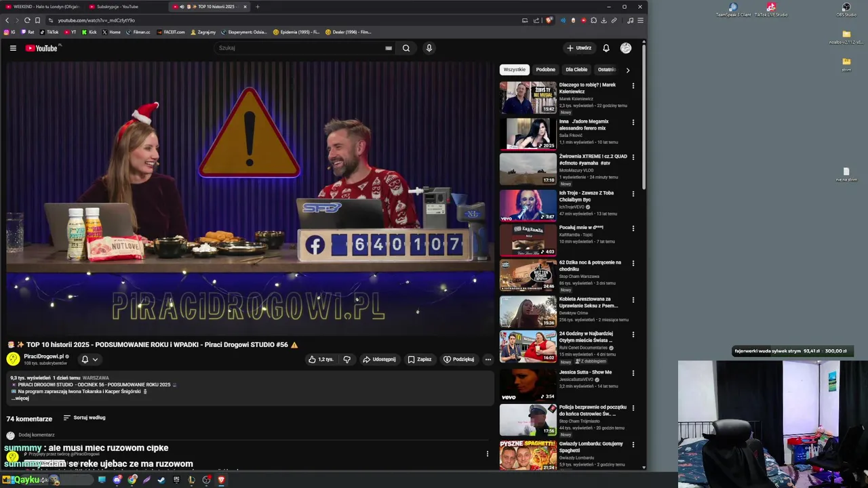Viewport: 868px width, 488px height.
Task: Click the Zapisz save button
Action: (420, 359)
